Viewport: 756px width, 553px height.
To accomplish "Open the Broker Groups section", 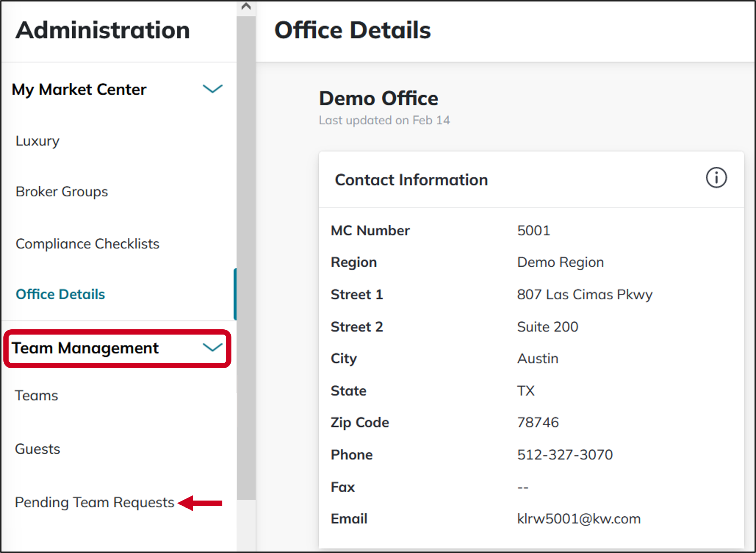I will 61,191.
